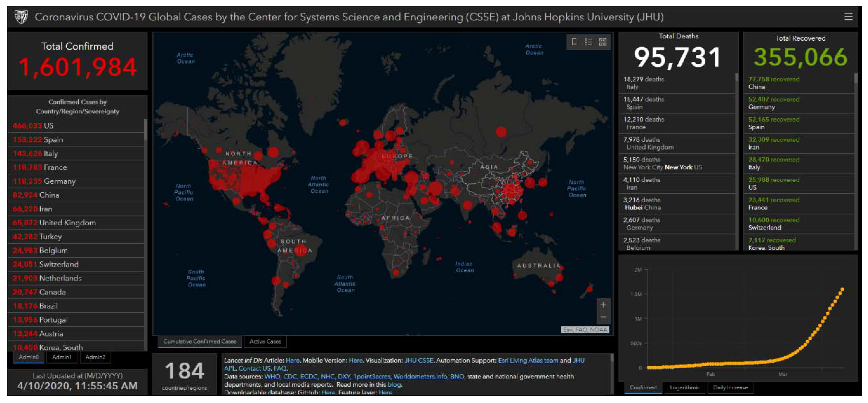Select the Admin2 tab
The image size is (868, 403).
95,357
